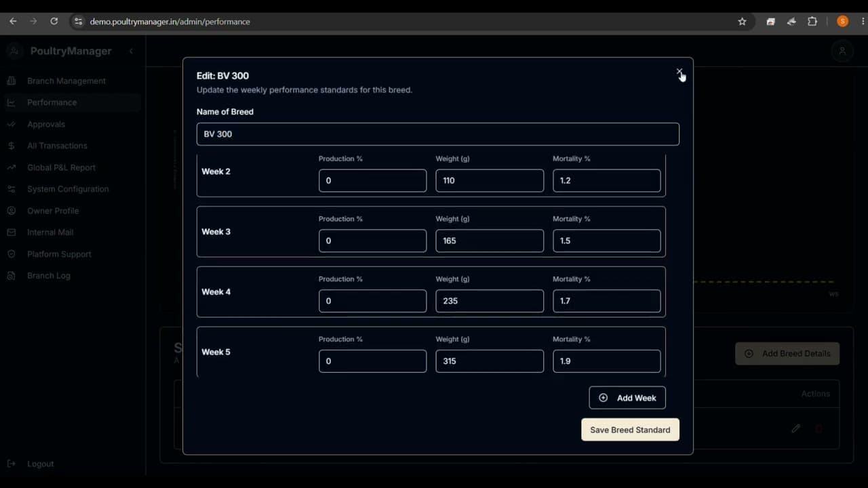The height and width of the screenshot is (488, 868).
Task: Click the Approvals sidebar icon
Action: tap(12, 124)
